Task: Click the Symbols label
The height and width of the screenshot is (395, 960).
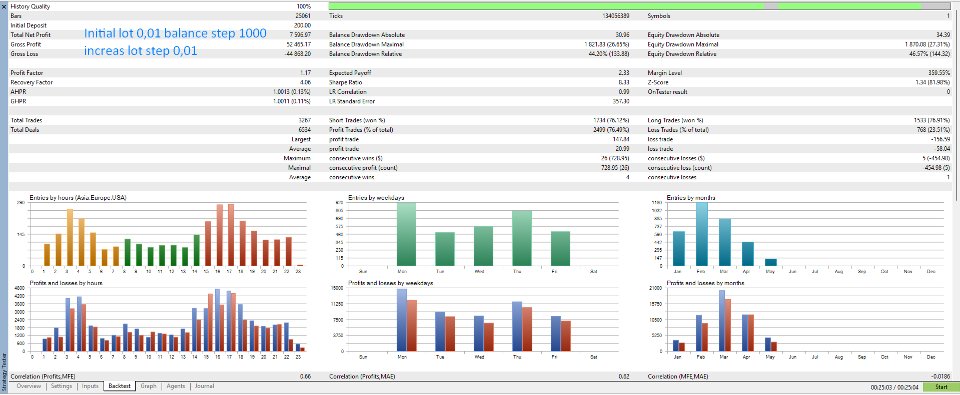Action: 659,15
